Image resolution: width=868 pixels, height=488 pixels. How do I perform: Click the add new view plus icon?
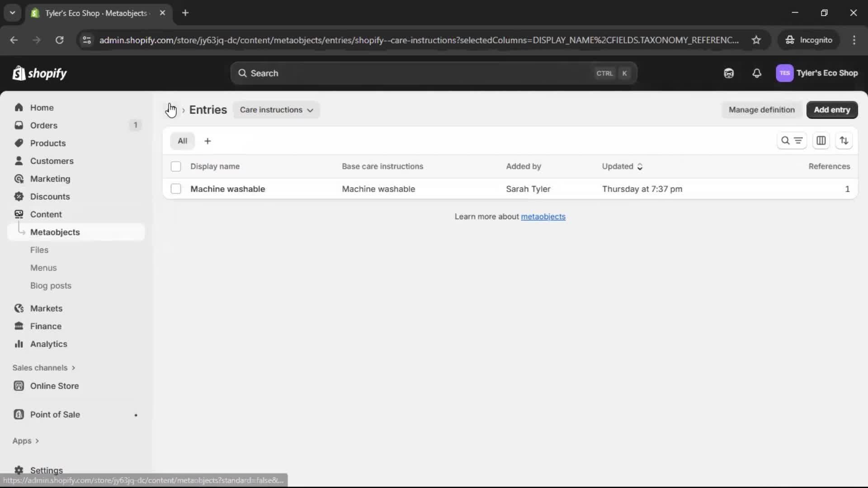point(208,141)
